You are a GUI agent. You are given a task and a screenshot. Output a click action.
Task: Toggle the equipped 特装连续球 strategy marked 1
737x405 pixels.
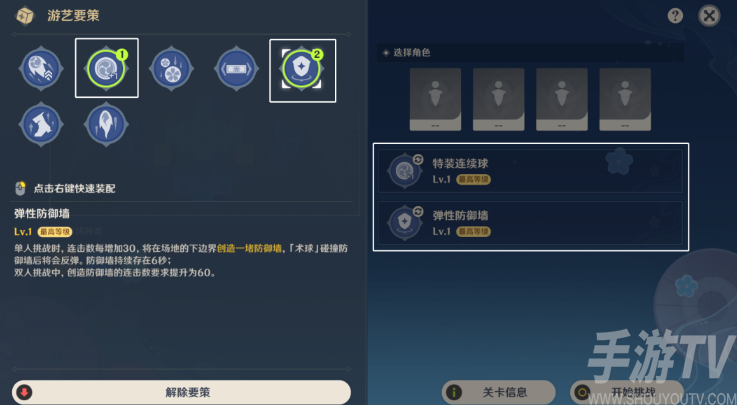(106, 69)
